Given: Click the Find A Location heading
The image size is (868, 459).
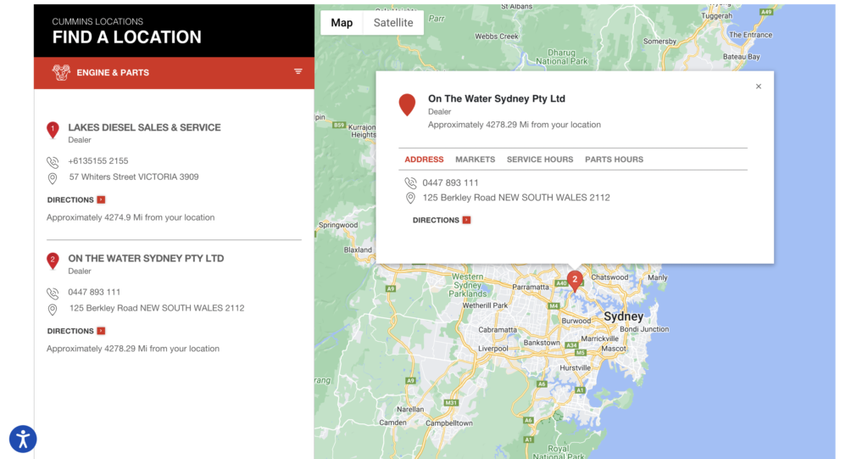Looking at the screenshot, I should coord(127,37).
